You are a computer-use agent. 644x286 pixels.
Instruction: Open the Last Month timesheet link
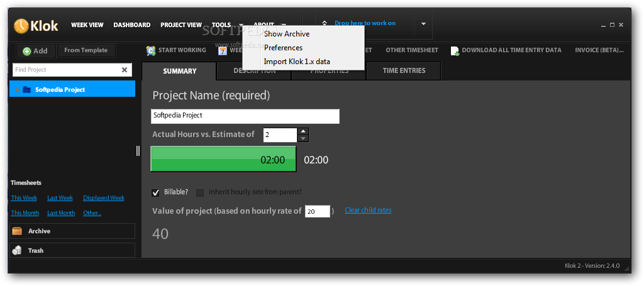[61, 213]
